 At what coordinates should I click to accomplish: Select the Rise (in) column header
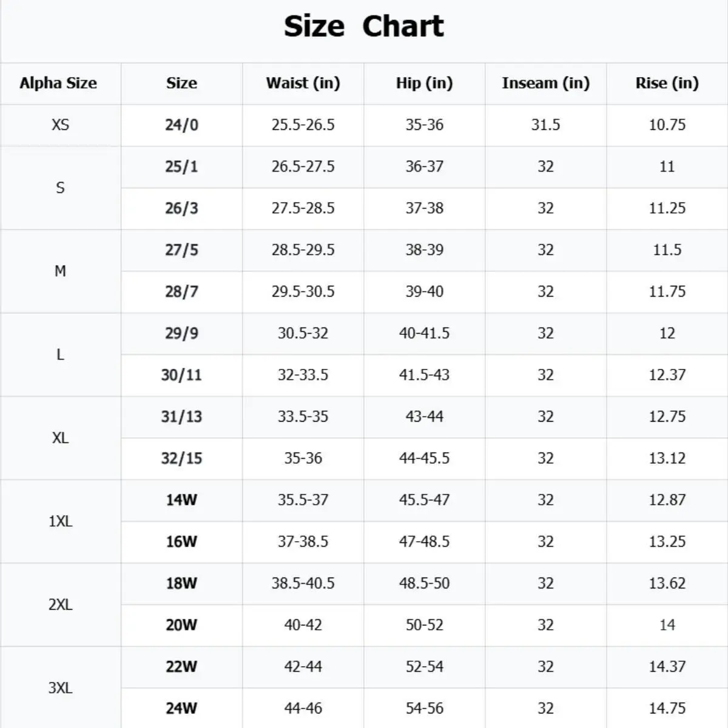667,83
